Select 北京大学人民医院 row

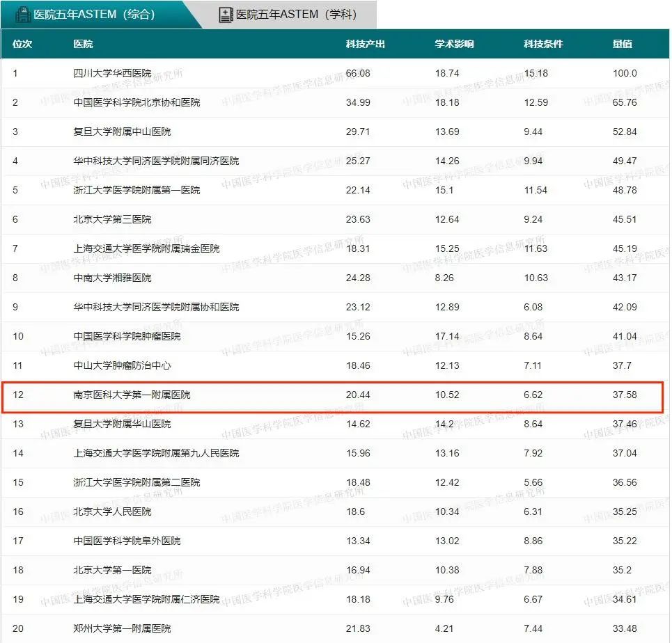click(335, 511)
